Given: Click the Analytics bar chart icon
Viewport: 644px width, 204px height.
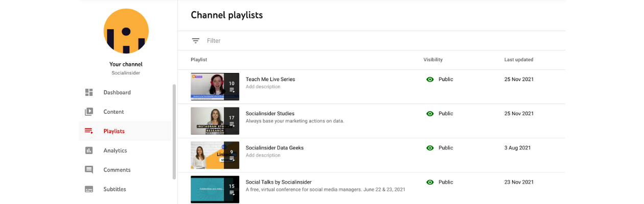Looking at the screenshot, I should (89, 150).
